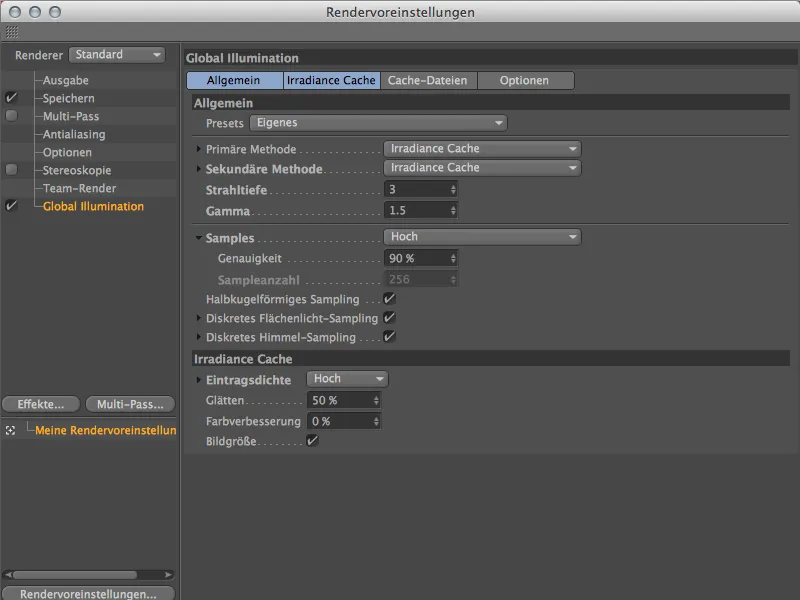Screen dimensions: 800x600
Task: Expand the Sekundäre Methode disclosure triangle
Action: pyautogui.click(x=198, y=168)
